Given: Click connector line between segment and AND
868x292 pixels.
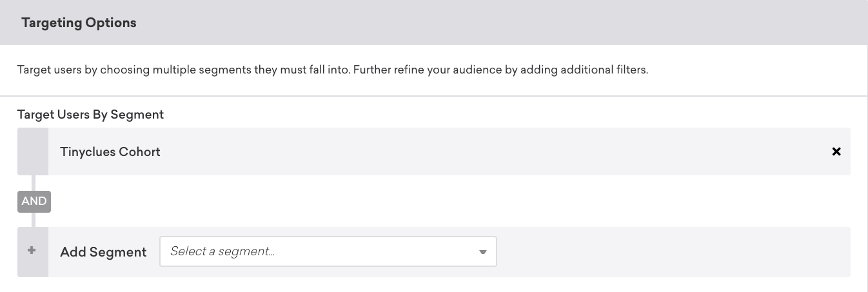Looking at the screenshot, I should tap(34, 182).
